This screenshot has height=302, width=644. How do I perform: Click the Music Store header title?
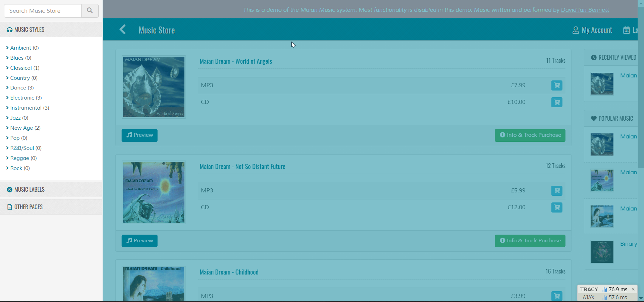tap(157, 30)
